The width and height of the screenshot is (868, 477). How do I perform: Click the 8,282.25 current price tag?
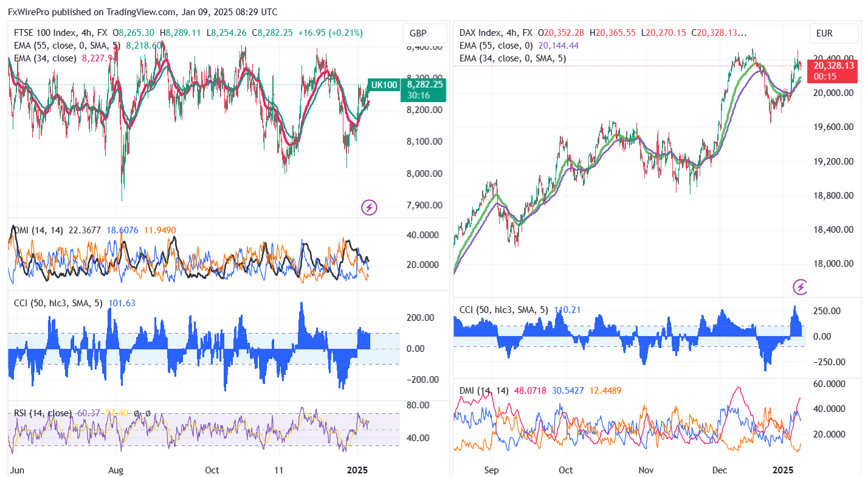(424, 90)
